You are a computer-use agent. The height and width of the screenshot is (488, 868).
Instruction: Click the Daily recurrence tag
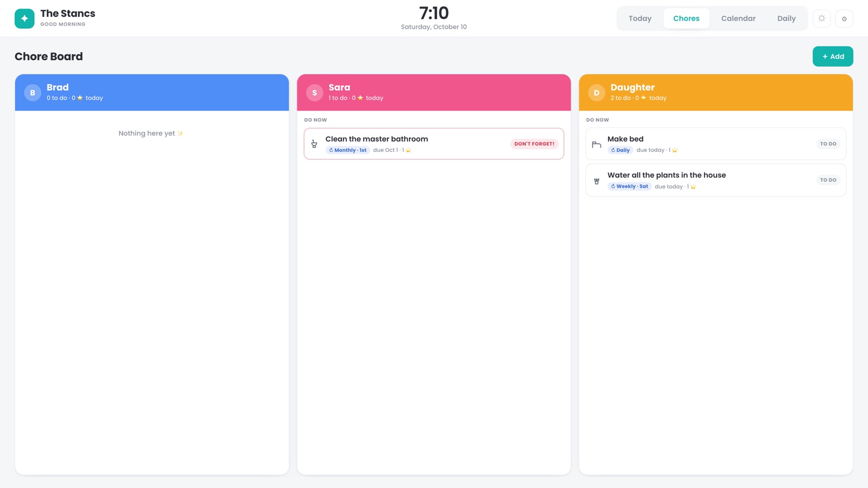pos(620,150)
